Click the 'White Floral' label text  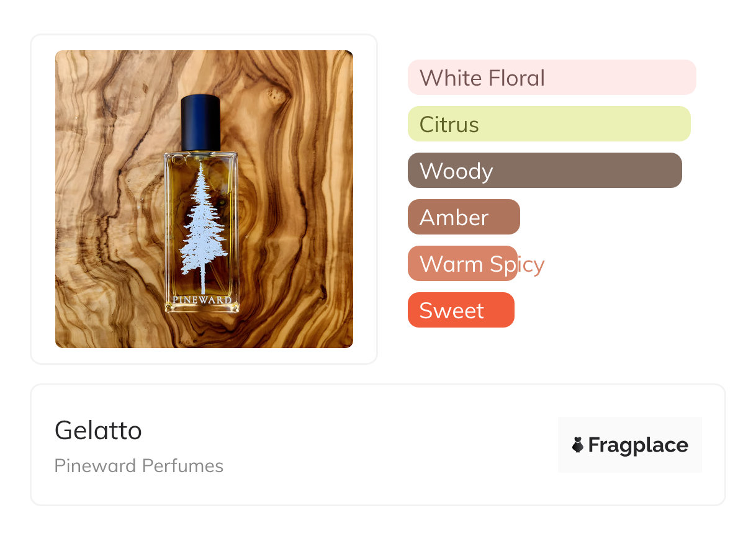point(482,78)
